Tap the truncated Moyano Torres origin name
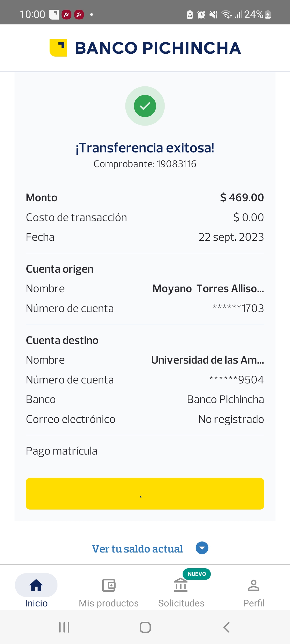The height and width of the screenshot is (644, 290). coord(208,289)
